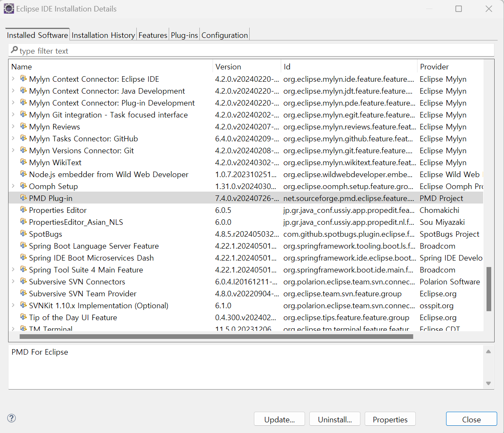504x433 pixels.
Task: Switch to the Installation History tab
Action: pos(103,35)
